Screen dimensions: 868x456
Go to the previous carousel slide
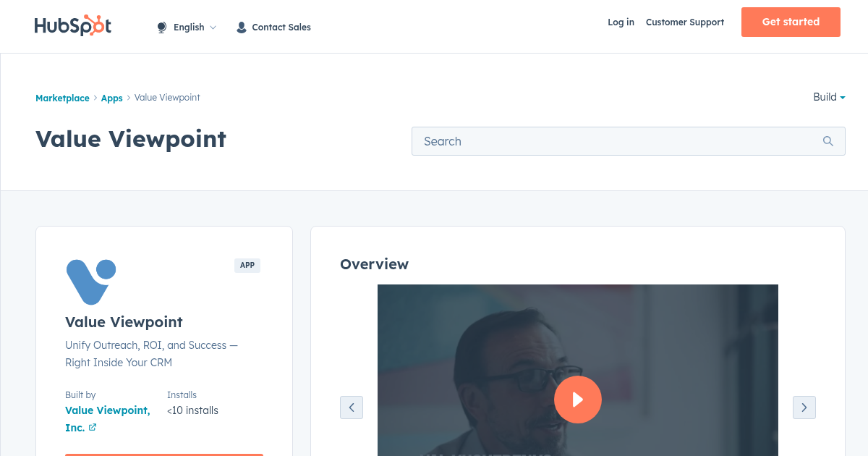pyautogui.click(x=352, y=408)
